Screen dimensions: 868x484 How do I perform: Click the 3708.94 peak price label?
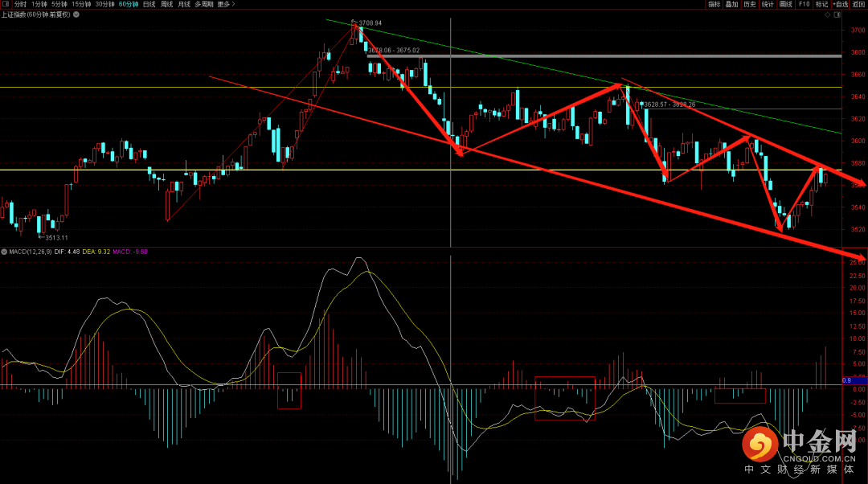pyautogui.click(x=370, y=23)
